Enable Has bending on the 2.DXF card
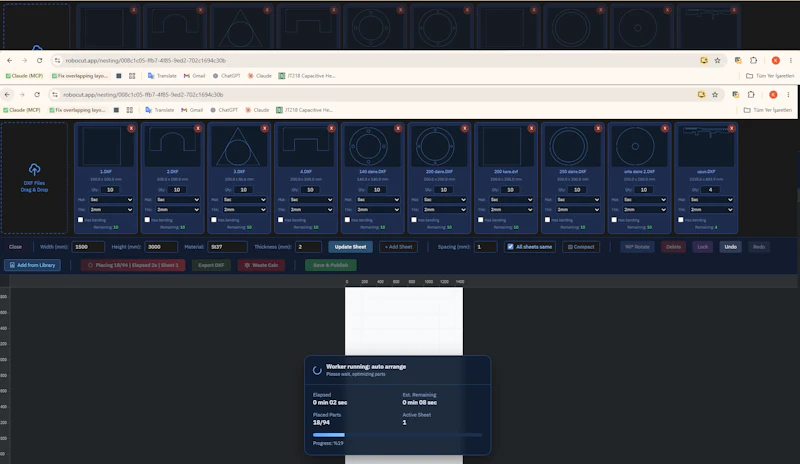Screen dimensions: 800x464 tap(147, 220)
